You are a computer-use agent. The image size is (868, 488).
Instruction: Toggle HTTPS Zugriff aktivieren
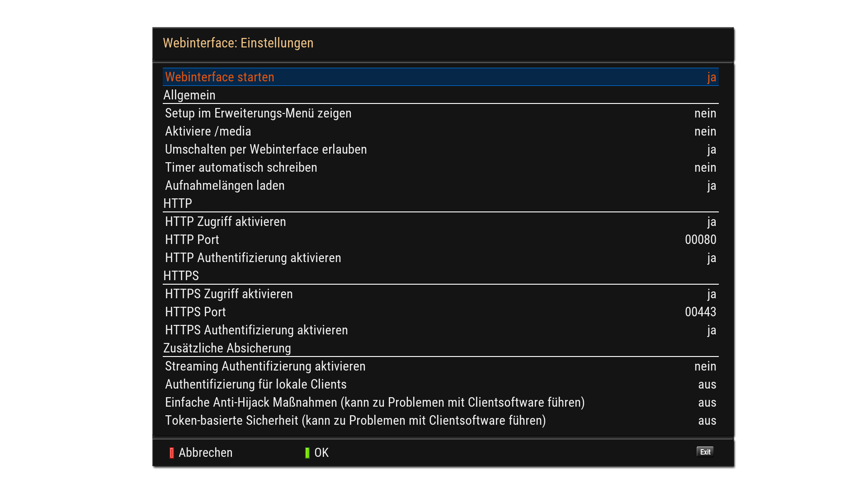point(711,294)
